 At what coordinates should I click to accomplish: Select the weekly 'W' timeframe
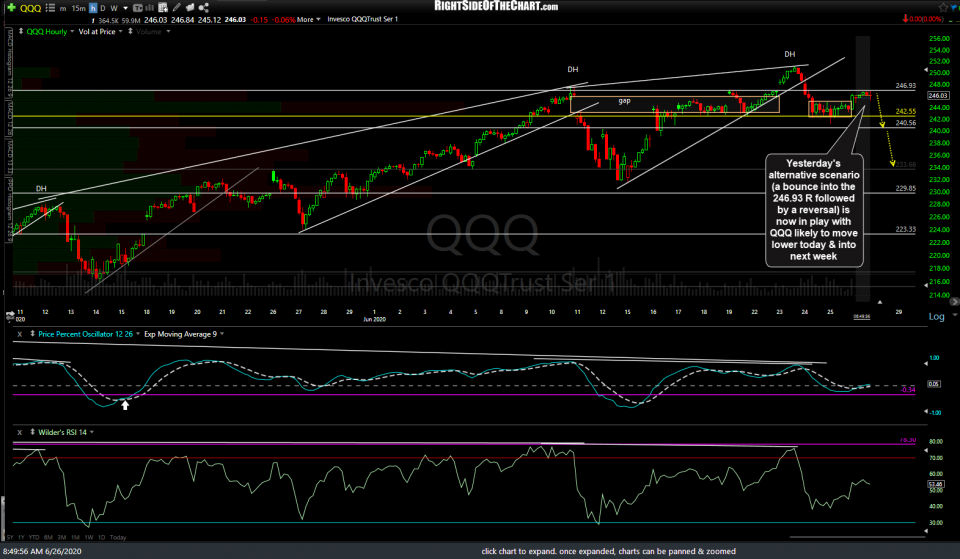click(x=114, y=8)
